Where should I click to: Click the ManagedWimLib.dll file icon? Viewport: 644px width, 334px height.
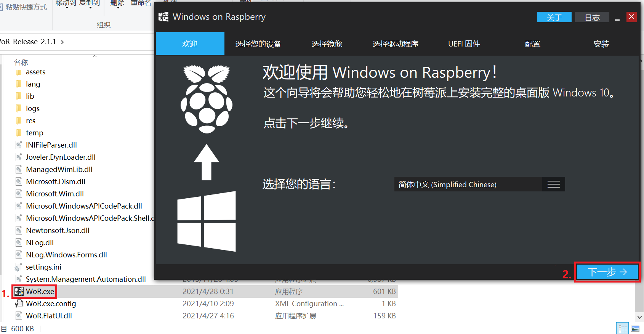point(19,170)
